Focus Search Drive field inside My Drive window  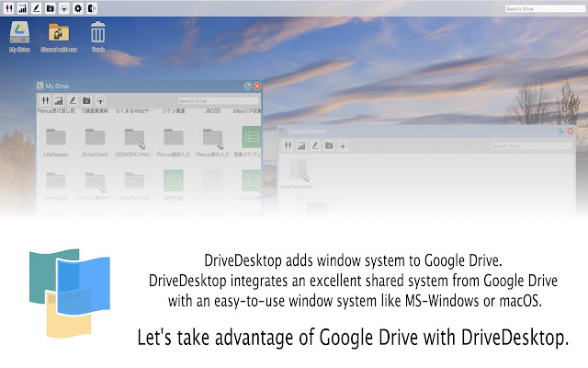pos(219,101)
